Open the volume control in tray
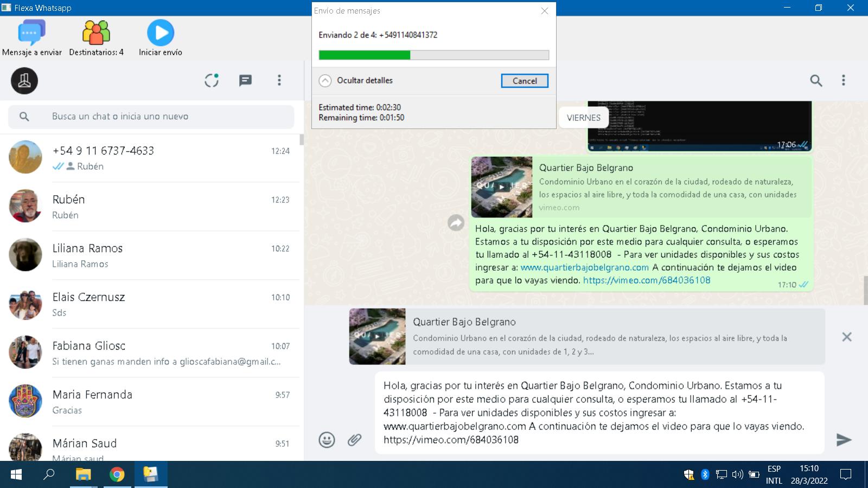868x488 pixels. [x=737, y=474]
